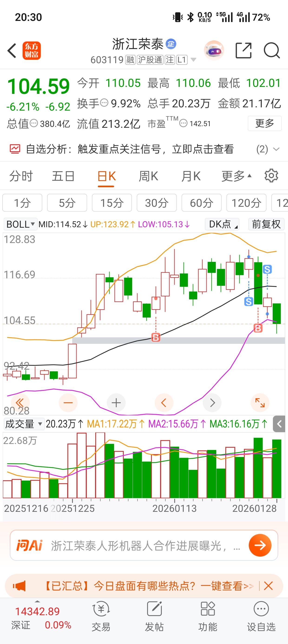Image resolution: width=288 pixels, height=644 pixels.
Task: Jump to earliest data double-arrow button
Action: (20, 403)
